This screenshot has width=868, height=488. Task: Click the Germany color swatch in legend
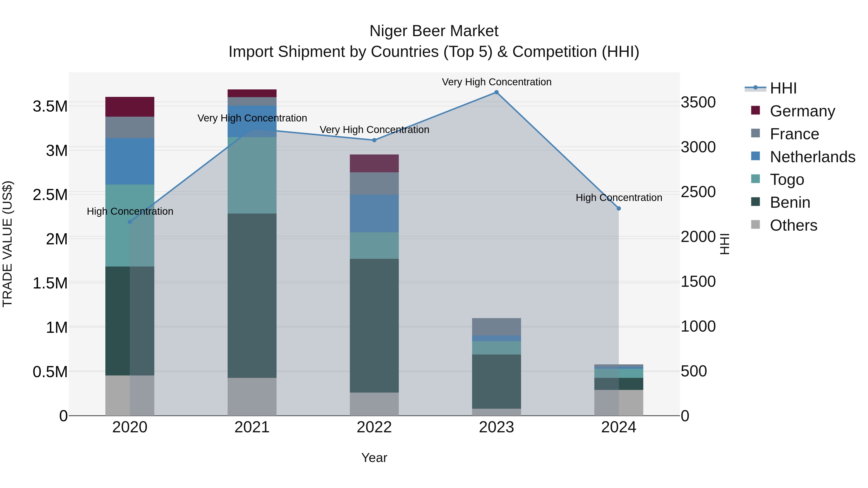[755, 110]
